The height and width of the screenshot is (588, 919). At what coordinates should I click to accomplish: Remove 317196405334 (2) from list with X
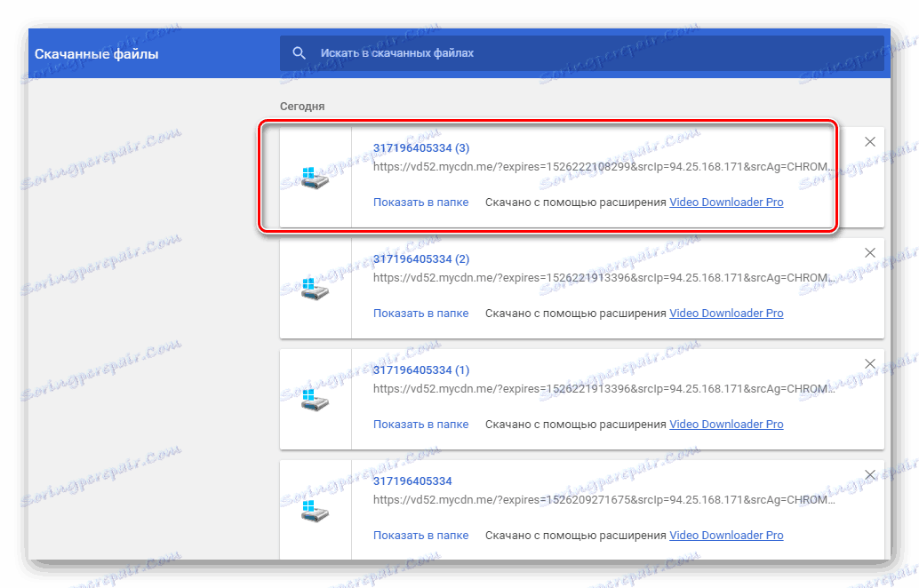[x=870, y=253]
